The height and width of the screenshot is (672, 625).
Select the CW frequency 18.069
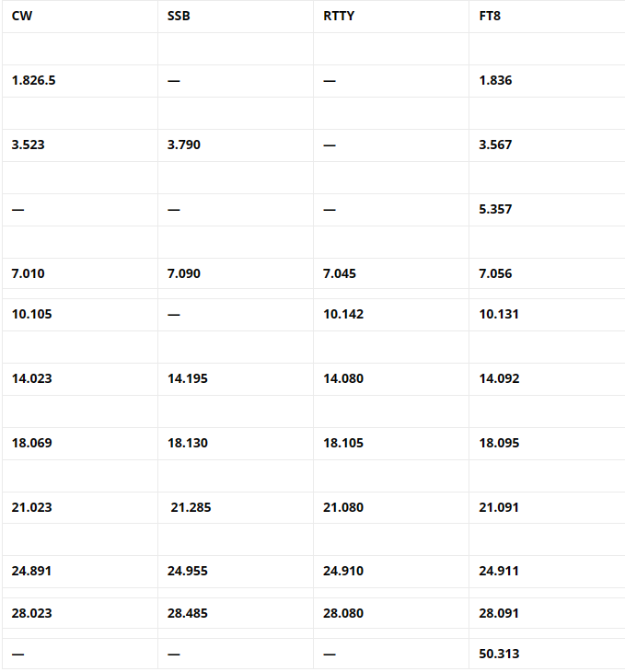32,443
